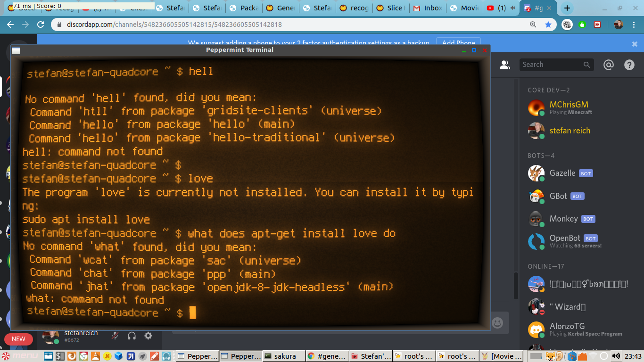644x362 pixels.
Task: Switch to the Gmail Inbox tab
Action: point(428,8)
